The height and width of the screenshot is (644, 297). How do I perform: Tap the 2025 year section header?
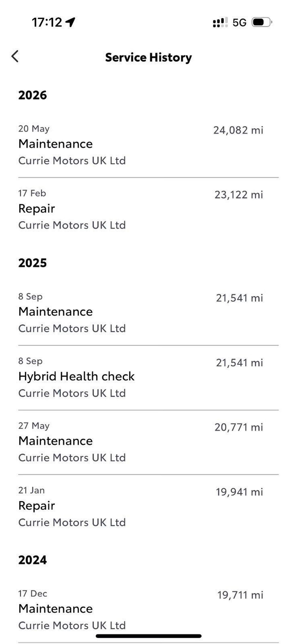click(x=32, y=263)
